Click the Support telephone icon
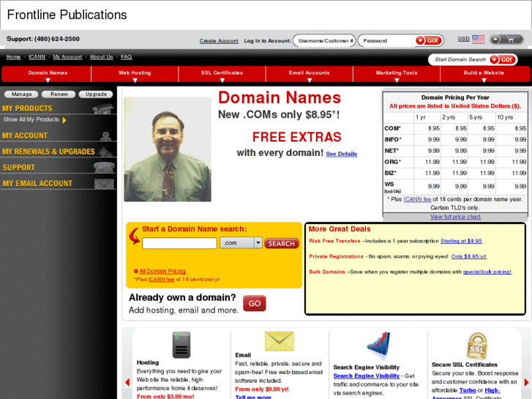 pos(104,167)
